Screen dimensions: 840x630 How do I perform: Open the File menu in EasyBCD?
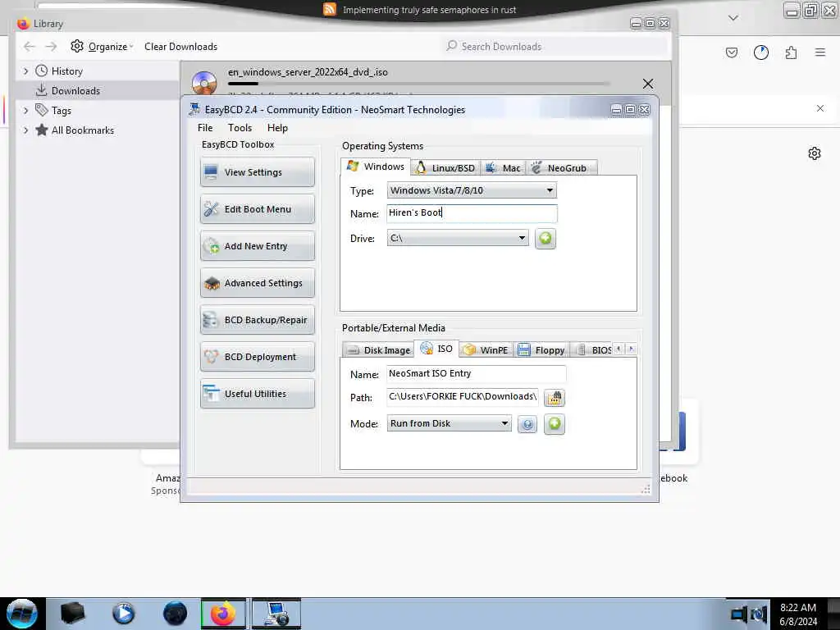click(x=204, y=127)
